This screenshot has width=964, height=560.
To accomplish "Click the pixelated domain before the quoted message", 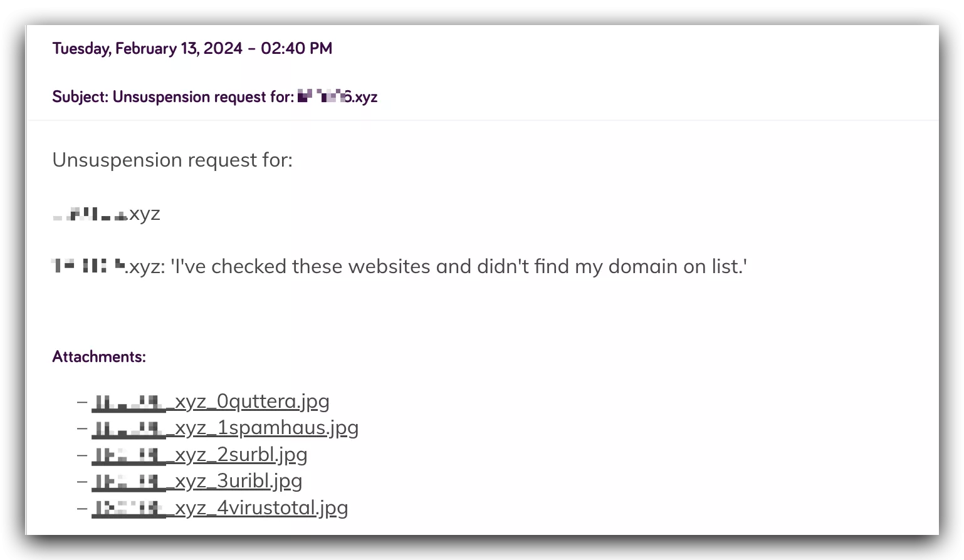I will coord(88,267).
